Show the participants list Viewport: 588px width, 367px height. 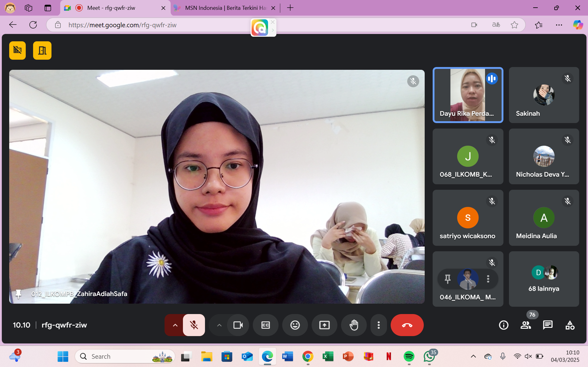(525, 325)
